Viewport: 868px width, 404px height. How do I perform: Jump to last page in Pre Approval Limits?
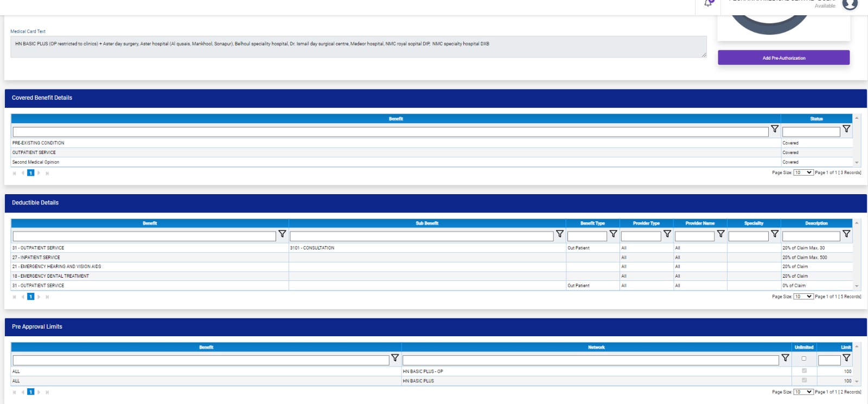pos(47,392)
